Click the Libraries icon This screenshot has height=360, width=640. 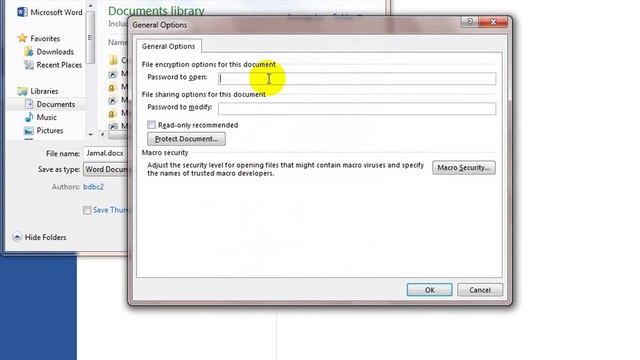click(x=22, y=91)
